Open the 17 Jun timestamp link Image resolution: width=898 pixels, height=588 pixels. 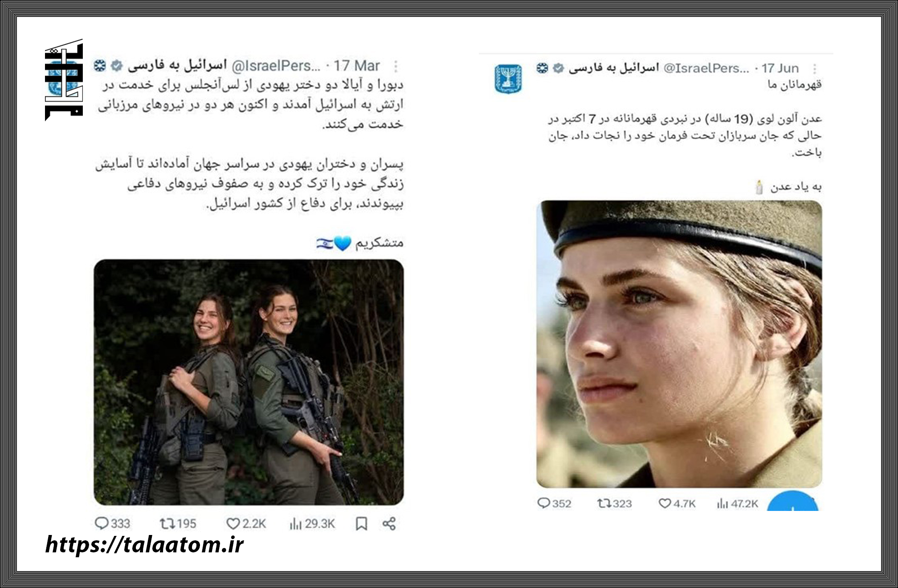[780, 68]
